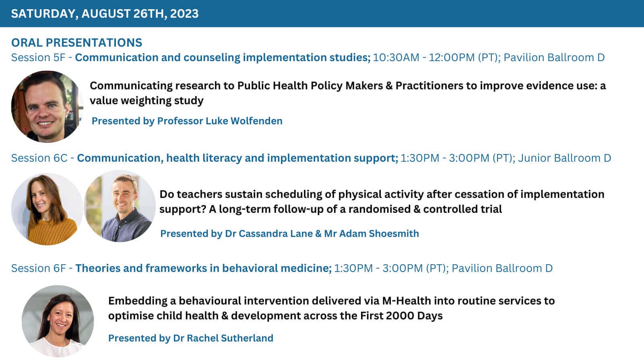Select the Oral Presentations heading
The height and width of the screenshot is (362, 644).
coord(76,43)
